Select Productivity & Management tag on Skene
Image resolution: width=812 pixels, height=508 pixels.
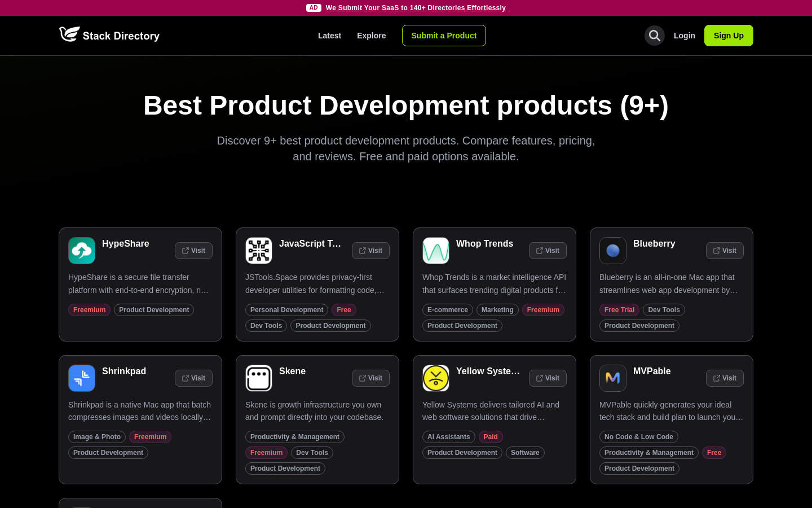click(295, 437)
